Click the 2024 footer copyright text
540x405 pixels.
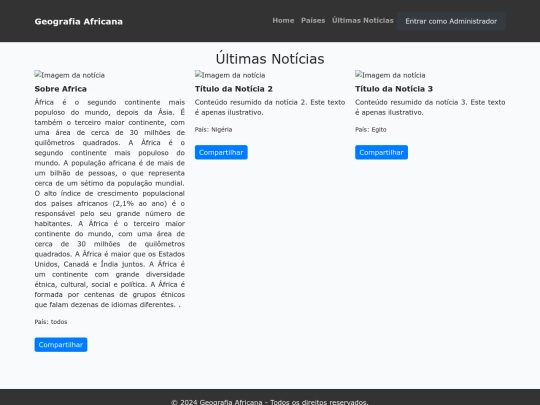pyautogui.click(x=270, y=402)
